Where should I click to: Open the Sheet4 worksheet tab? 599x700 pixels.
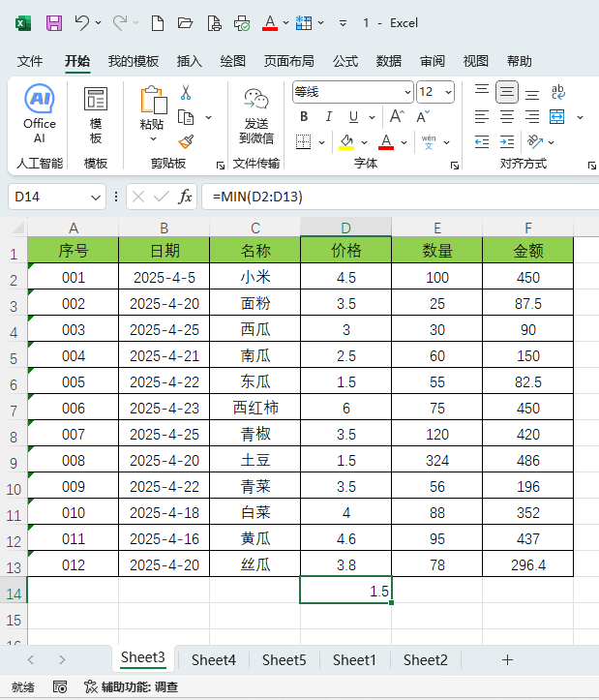(214, 660)
